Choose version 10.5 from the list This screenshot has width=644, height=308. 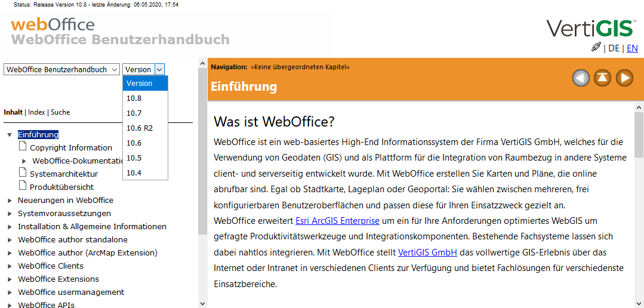point(146,158)
